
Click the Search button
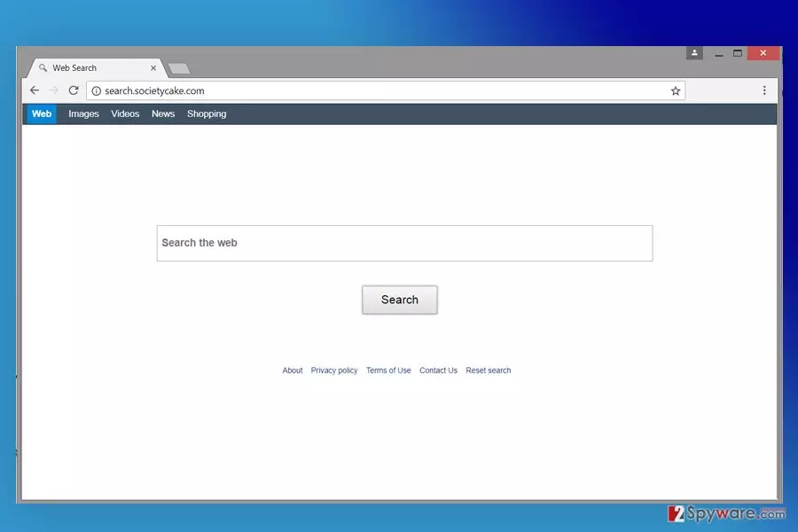tap(400, 300)
